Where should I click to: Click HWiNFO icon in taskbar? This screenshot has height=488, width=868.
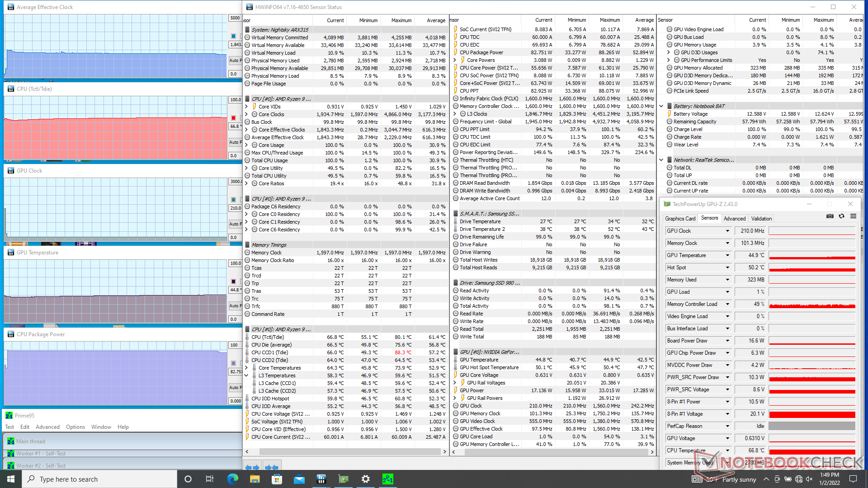(x=321, y=479)
